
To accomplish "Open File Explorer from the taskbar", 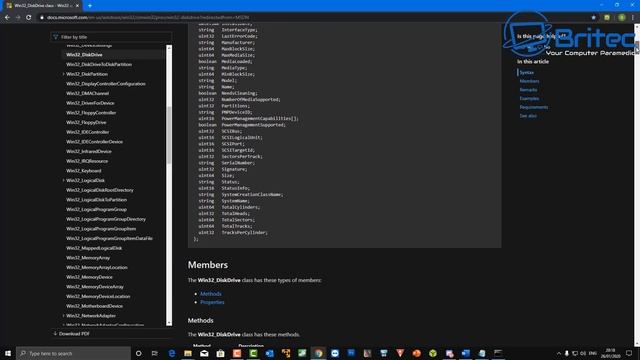I will point(188,353).
